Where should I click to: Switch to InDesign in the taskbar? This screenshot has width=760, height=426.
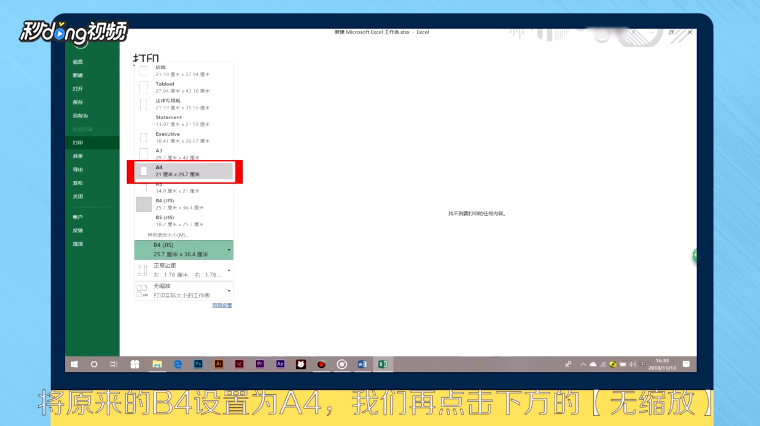tap(239, 363)
